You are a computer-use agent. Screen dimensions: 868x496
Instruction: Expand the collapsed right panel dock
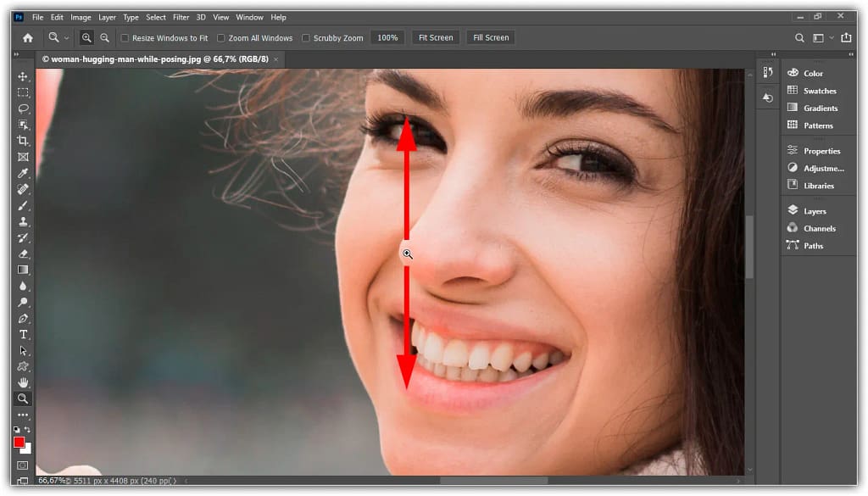coord(853,54)
